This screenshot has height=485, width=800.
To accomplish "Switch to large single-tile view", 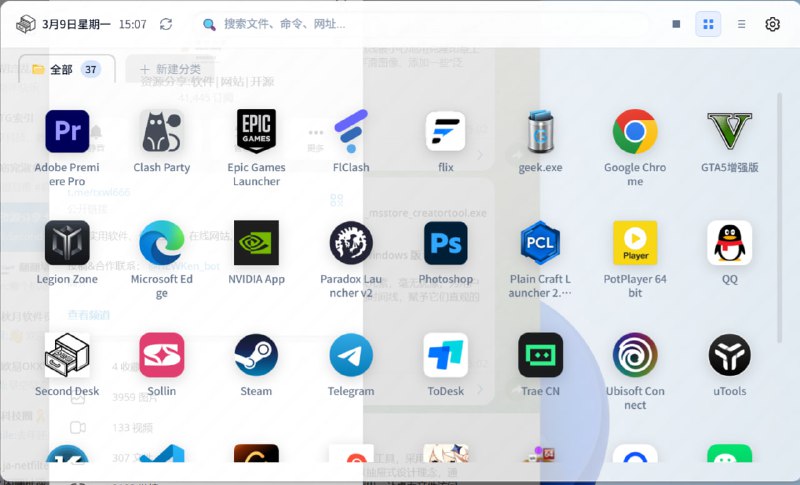I will point(676,24).
